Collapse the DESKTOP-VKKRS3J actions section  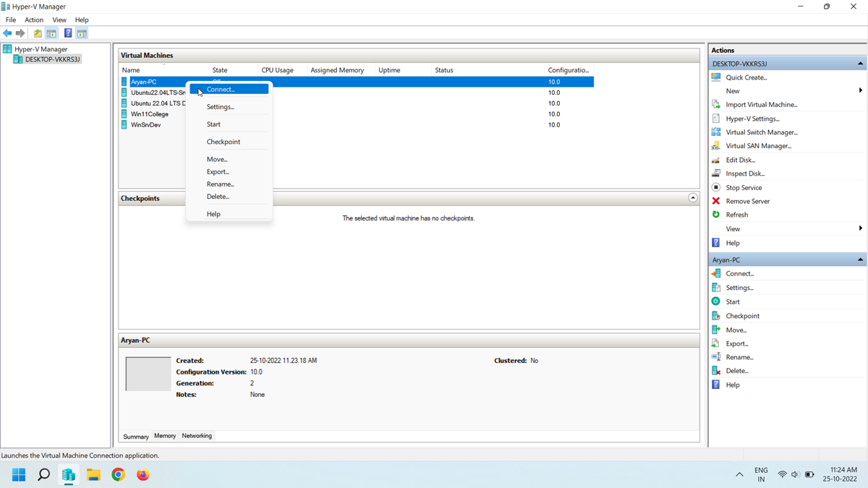tap(860, 64)
